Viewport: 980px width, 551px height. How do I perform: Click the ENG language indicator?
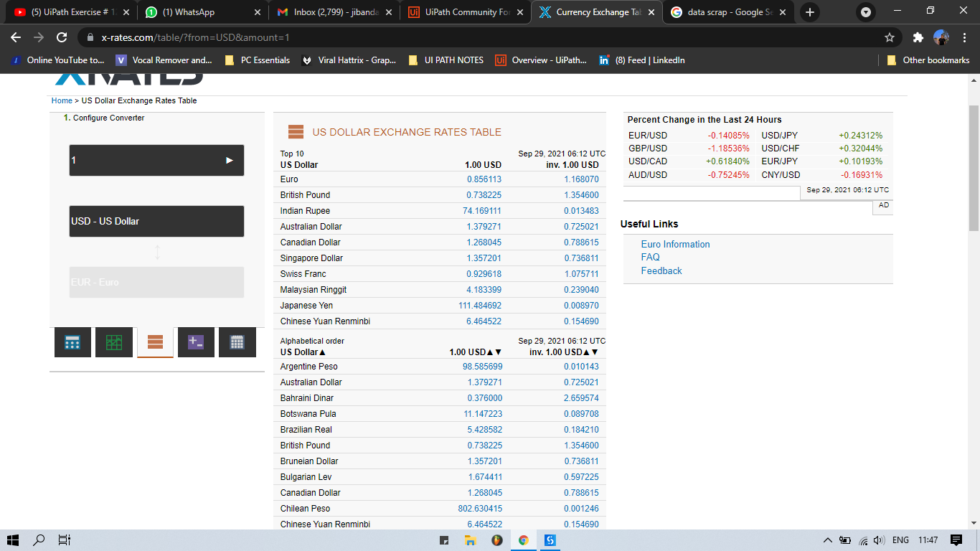[x=900, y=540]
